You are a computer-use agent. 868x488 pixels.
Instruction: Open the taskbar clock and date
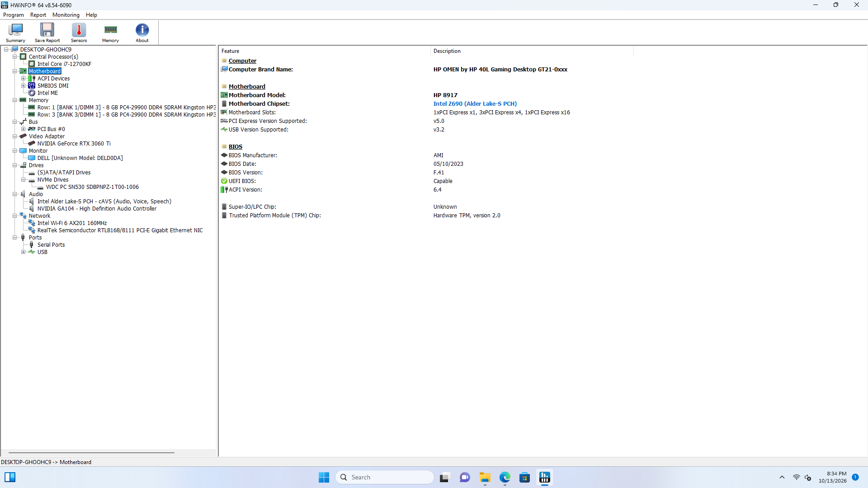pos(832,477)
